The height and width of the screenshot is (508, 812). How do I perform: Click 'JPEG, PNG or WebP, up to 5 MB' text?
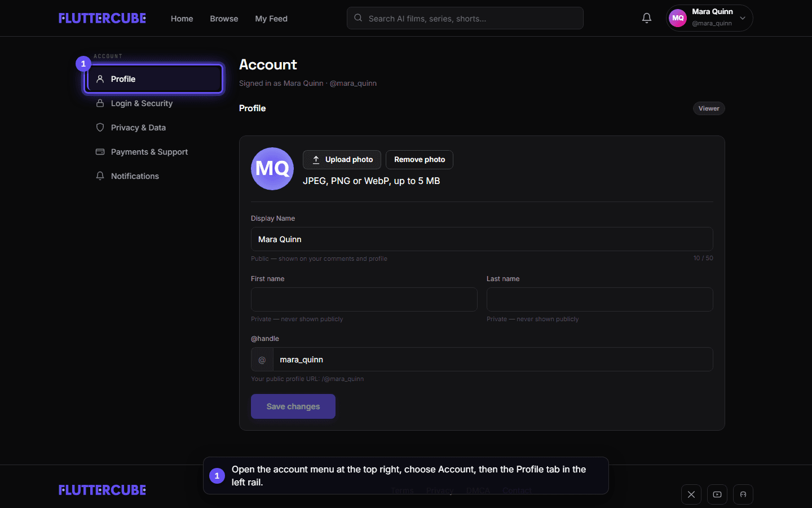pos(371,181)
